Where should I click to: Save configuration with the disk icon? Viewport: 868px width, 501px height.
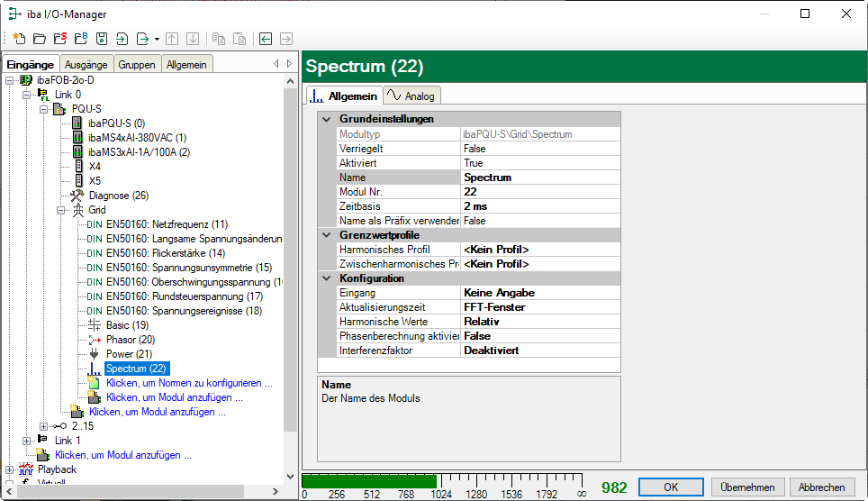pos(101,39)
